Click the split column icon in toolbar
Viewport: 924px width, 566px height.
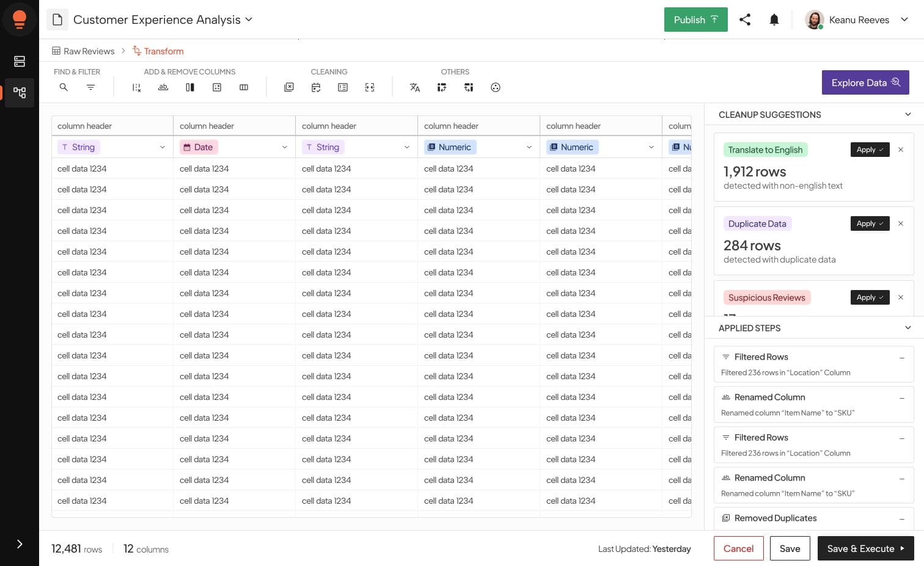(x=190, y=87)
